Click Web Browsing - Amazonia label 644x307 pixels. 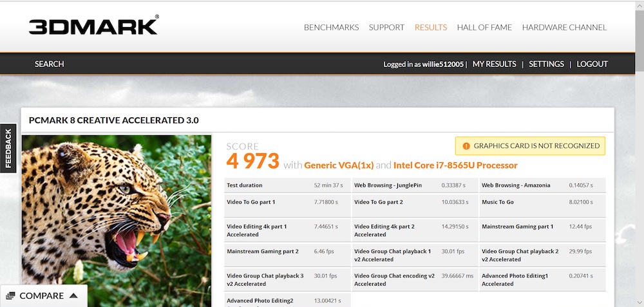coord(516,185)
